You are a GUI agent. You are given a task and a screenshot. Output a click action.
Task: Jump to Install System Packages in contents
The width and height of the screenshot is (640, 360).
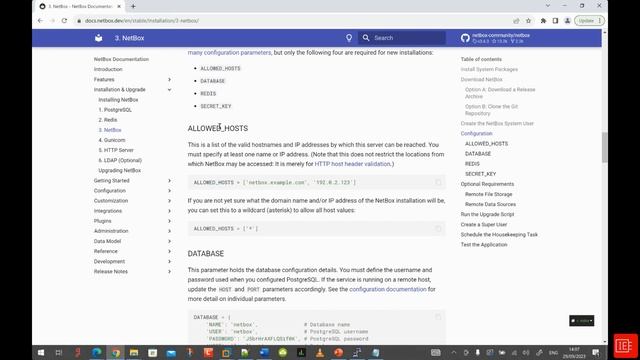489,69
